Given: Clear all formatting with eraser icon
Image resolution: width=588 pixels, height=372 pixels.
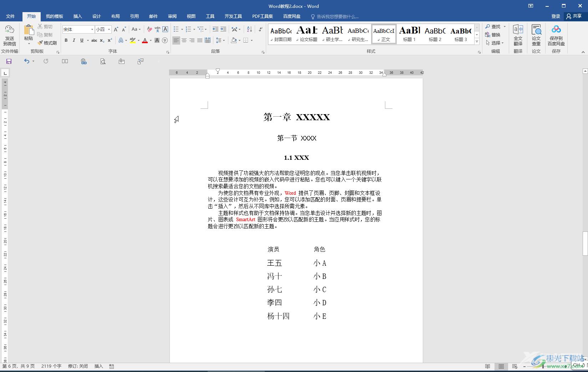Looking at the screenshot, I should click(x=149, y=29).
